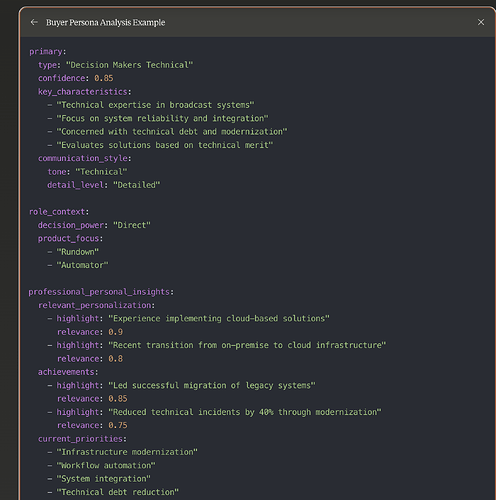Screen dimensions: 496x500
Task: Select the 'System integration' item
Action: (104, 478)
